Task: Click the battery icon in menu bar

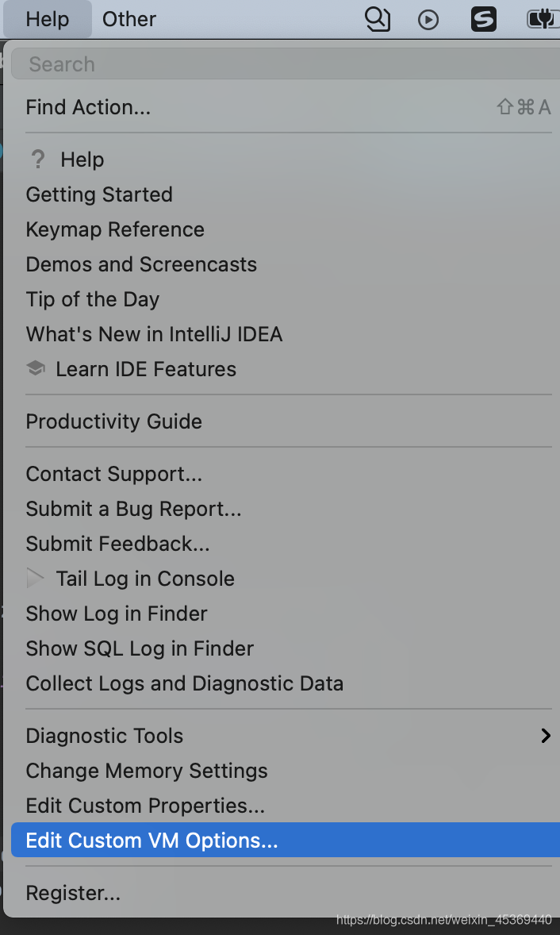Action: point(543,19)
